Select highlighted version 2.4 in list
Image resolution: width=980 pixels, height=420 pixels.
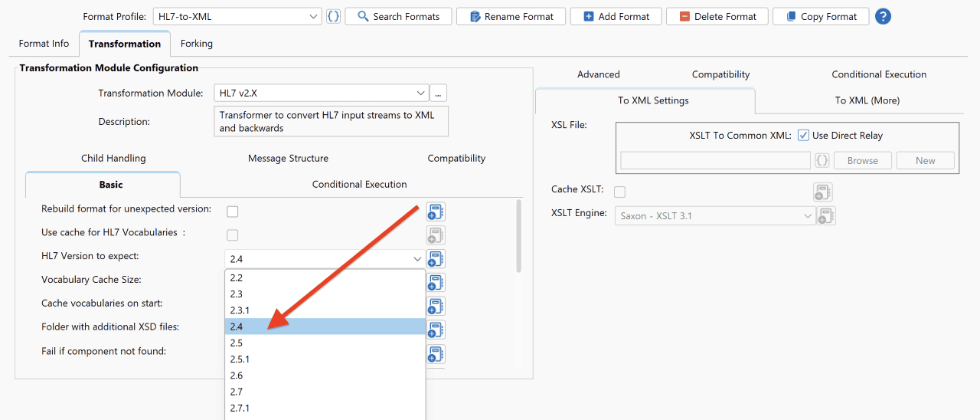tap(325, 326)
